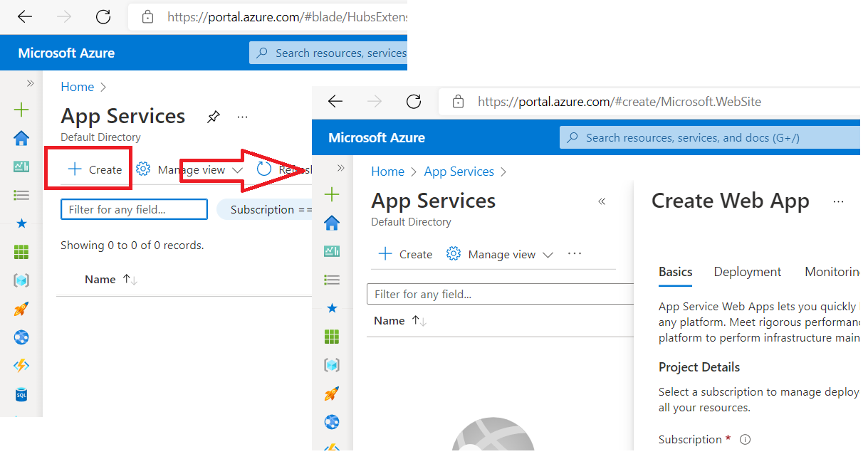The image size is (868, 459).
Task: Click the browser reload icon in the rear App Services window
Action: (x=103, y=16)
